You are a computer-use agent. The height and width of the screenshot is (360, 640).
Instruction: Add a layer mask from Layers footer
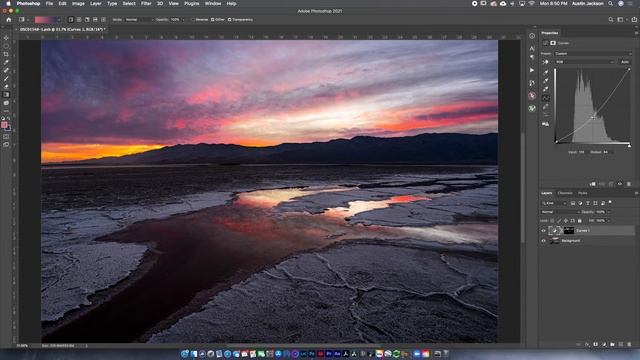tap(596, 344)
